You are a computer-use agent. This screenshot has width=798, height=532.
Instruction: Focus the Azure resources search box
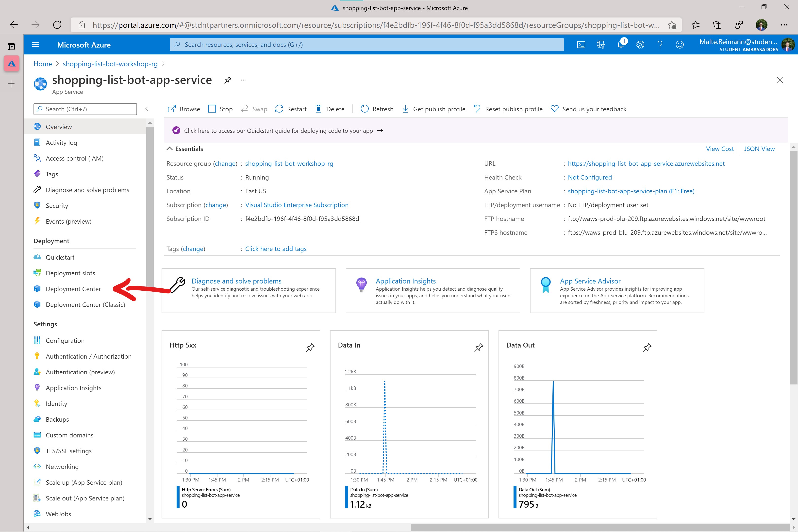click(366, 44)
